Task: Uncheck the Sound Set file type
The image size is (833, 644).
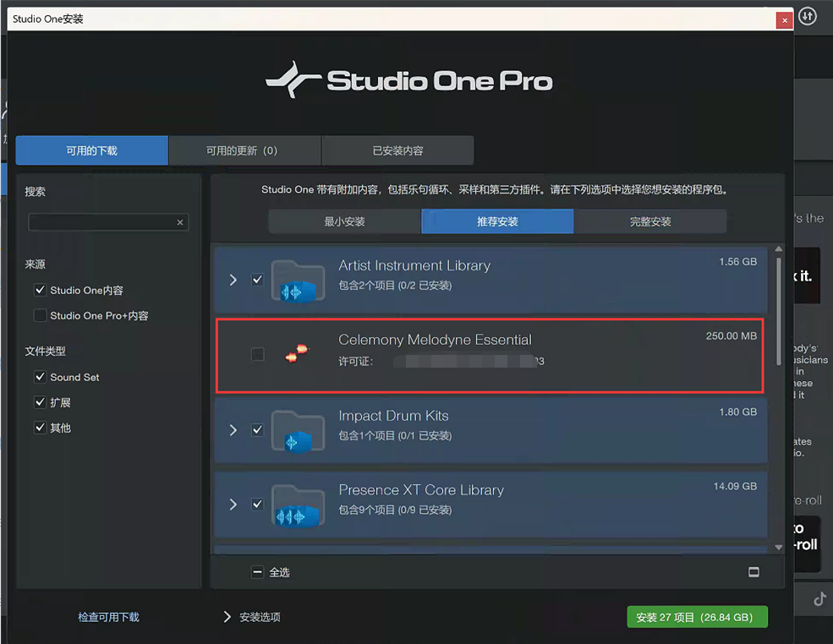Action: pyautogui.click(x=40, y=377)
